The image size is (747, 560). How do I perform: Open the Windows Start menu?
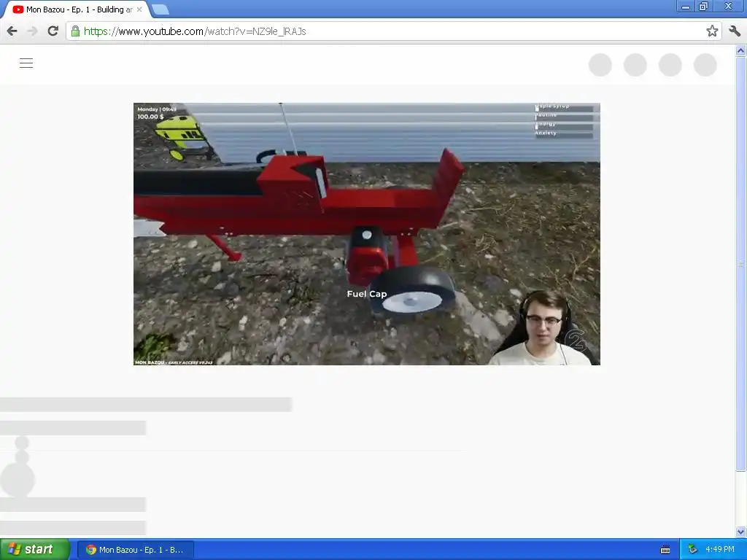34,550
